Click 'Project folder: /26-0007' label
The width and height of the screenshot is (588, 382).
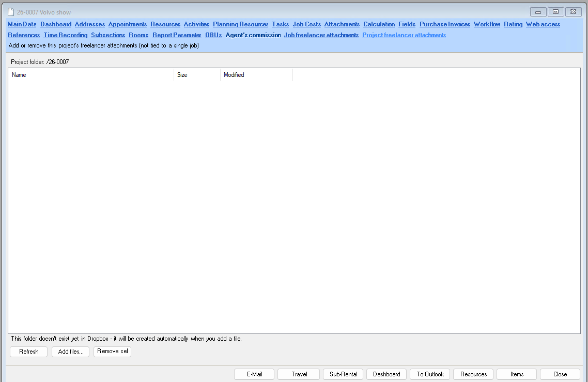coord(40,62)
